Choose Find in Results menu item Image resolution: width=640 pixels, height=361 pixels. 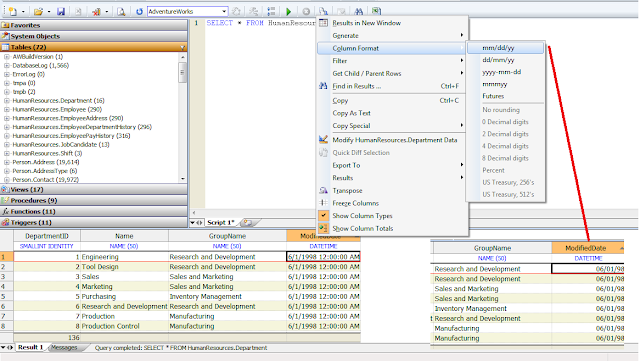pyautogui.click(x=392, y=86)
